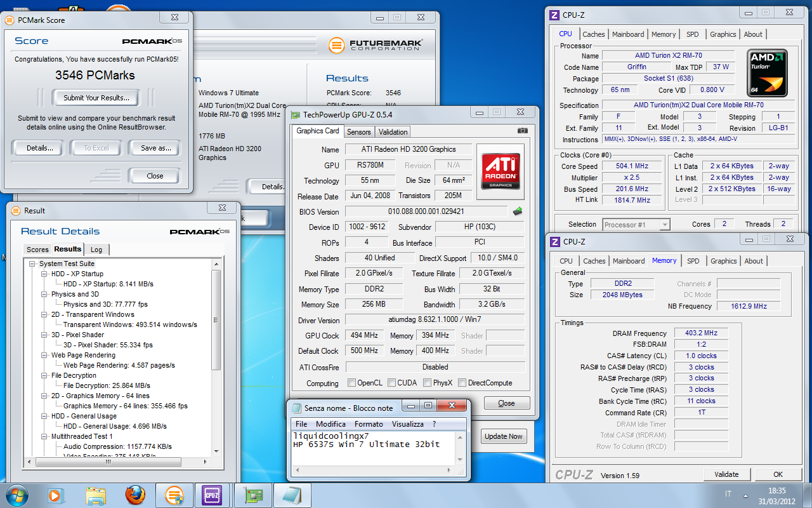The width and height of the screenshot is (812, 508).
Task: Click the GPU-Z camera screenshot icon
Action: pyautogui.click(x=522, y=131)
